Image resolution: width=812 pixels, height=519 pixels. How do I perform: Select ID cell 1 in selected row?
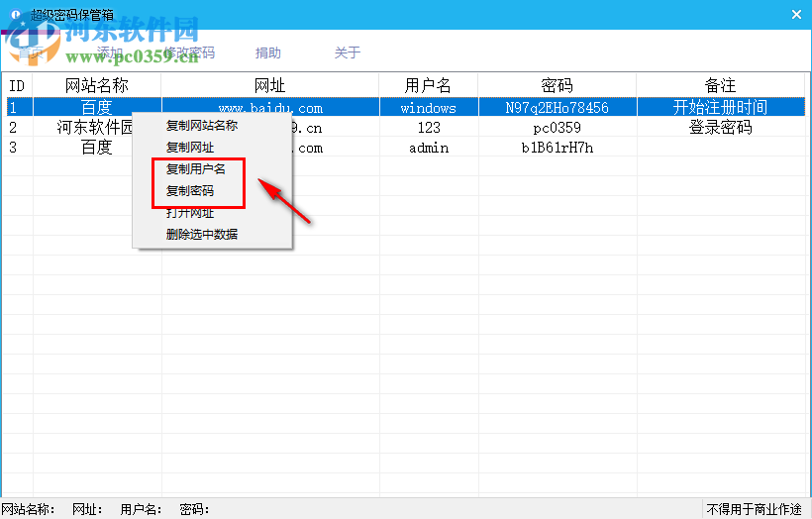(x=20, y=107)
